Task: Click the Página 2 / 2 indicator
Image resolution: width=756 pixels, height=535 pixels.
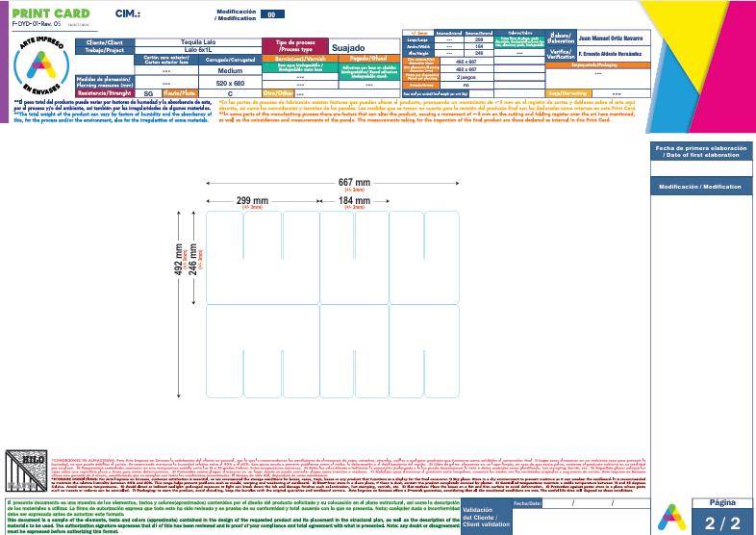Action: 722,517
